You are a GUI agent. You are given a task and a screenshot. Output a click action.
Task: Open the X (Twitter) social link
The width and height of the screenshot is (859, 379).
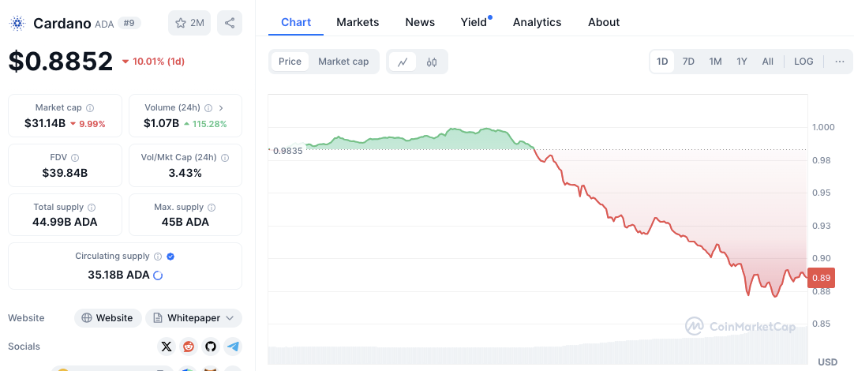(167, 346)
